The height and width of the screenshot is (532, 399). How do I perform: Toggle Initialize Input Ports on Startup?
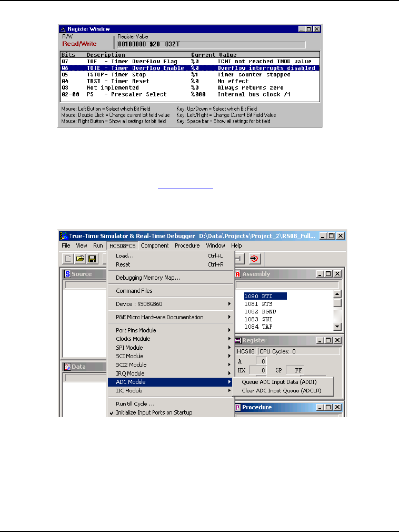click(x=154, y=412)
